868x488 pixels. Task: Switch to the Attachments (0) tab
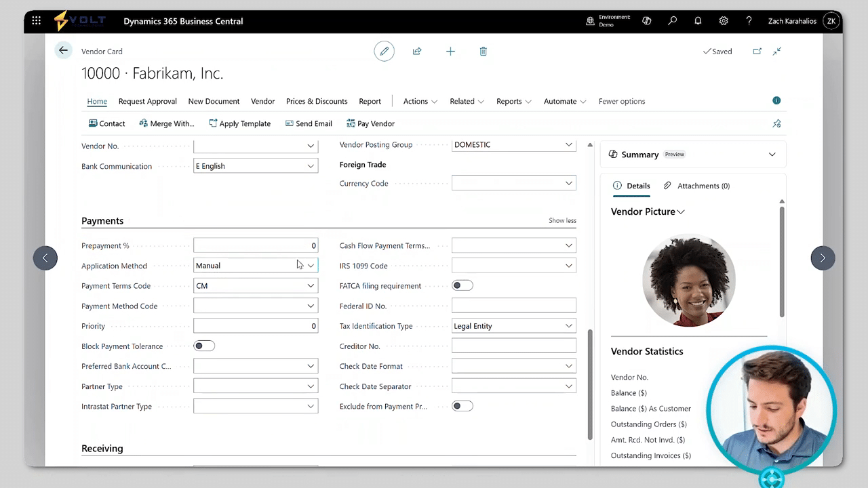tap(696, 186)
